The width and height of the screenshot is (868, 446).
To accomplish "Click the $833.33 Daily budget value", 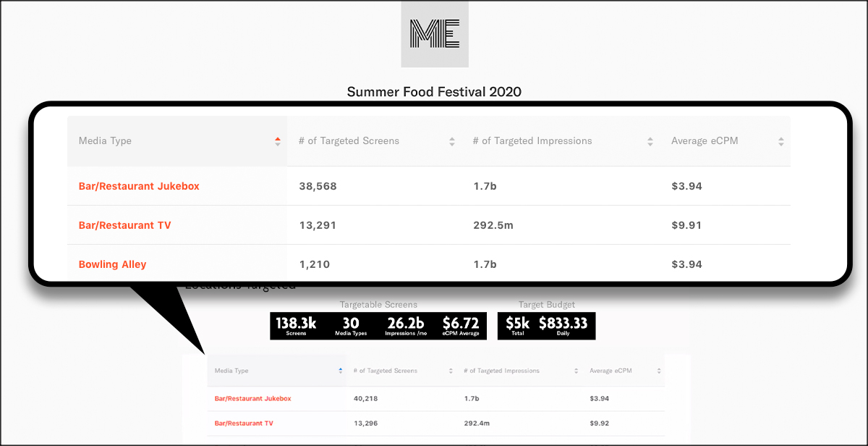I will 565,326.
